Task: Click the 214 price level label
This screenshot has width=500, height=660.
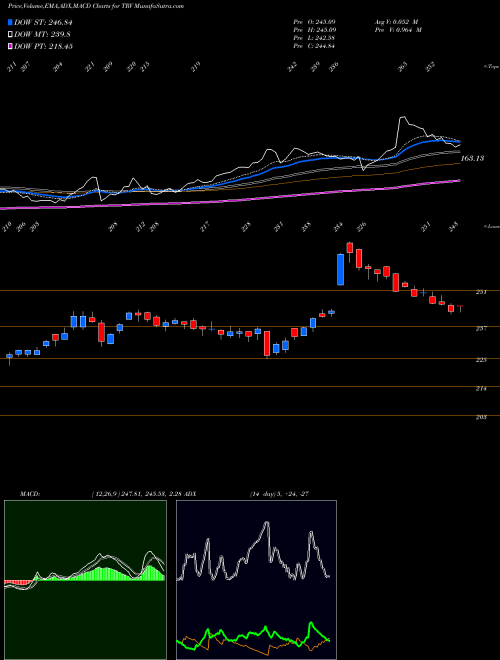Action: click(x=481, y=389)
